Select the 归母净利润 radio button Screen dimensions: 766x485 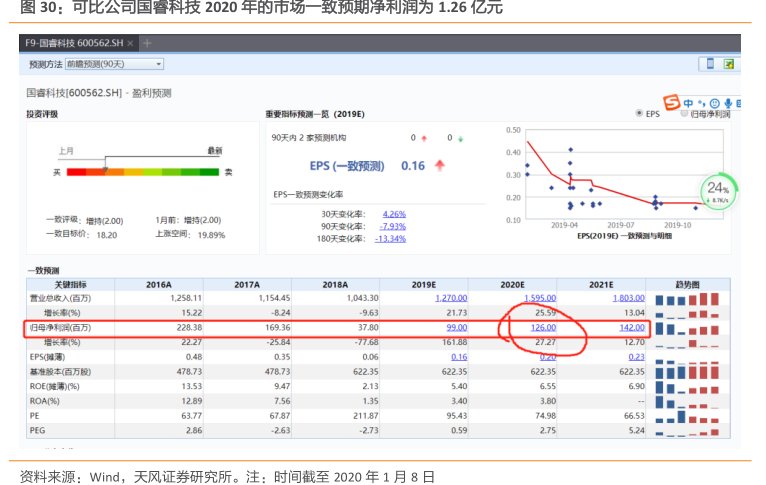(684, 114)
